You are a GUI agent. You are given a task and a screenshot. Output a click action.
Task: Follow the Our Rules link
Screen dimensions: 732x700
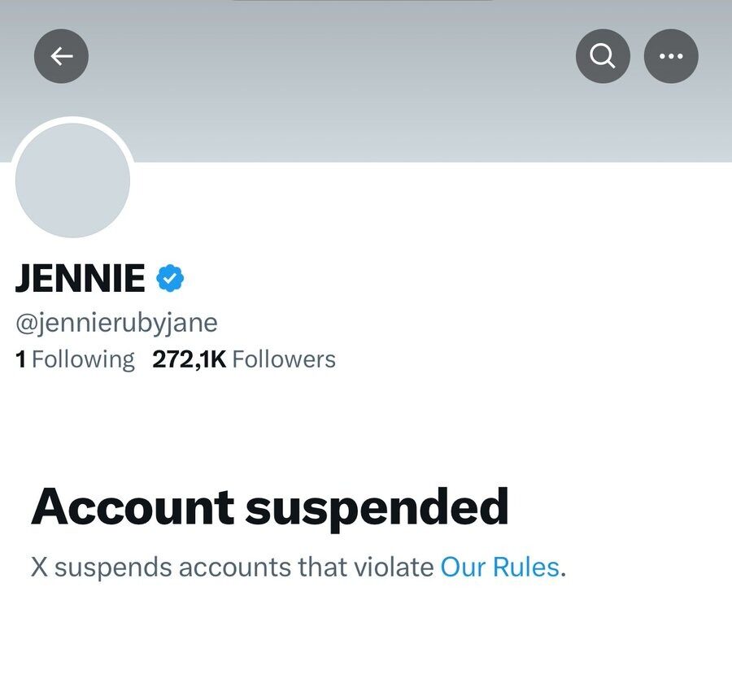499,567
